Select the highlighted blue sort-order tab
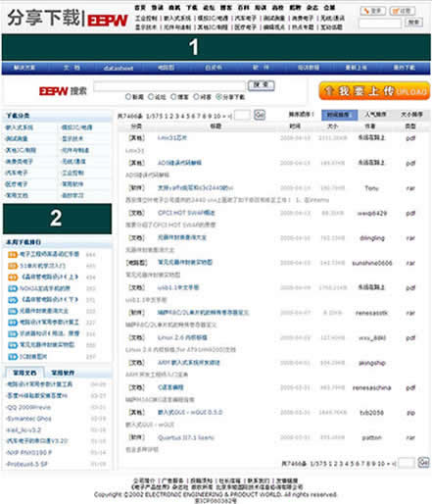The width and height of the screenshot is (432, 504). [x=339, y=115]
